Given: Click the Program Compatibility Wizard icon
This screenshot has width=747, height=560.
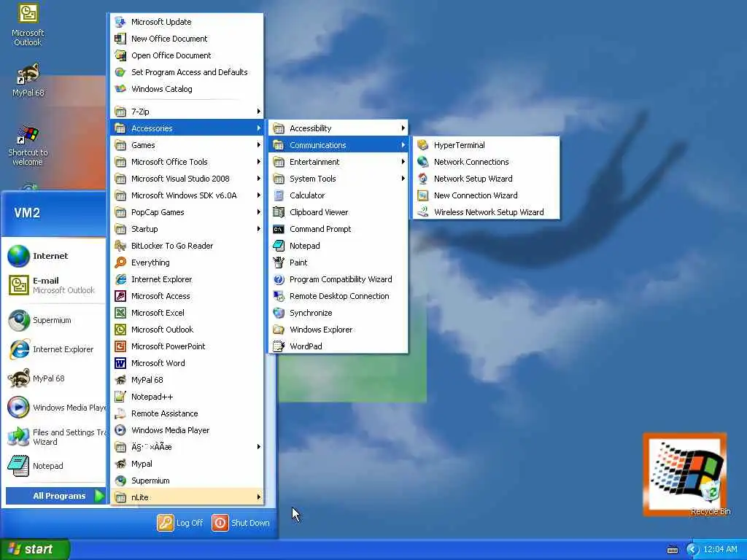Looking at the screenshot, I should [x=279, y=279].
